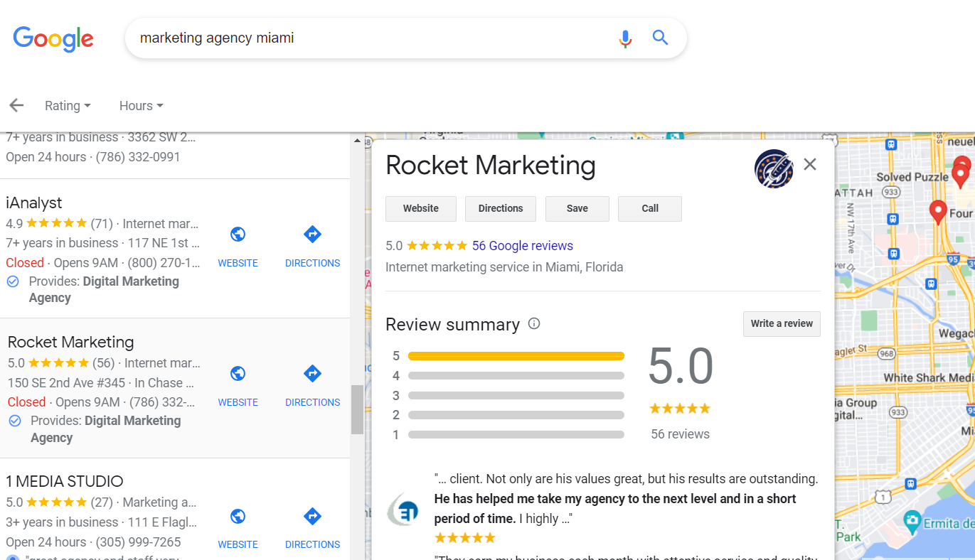This screenshot has width=975, height=560.
Task: Click the Directions button in detail panel
Action: tap(501, 208)
